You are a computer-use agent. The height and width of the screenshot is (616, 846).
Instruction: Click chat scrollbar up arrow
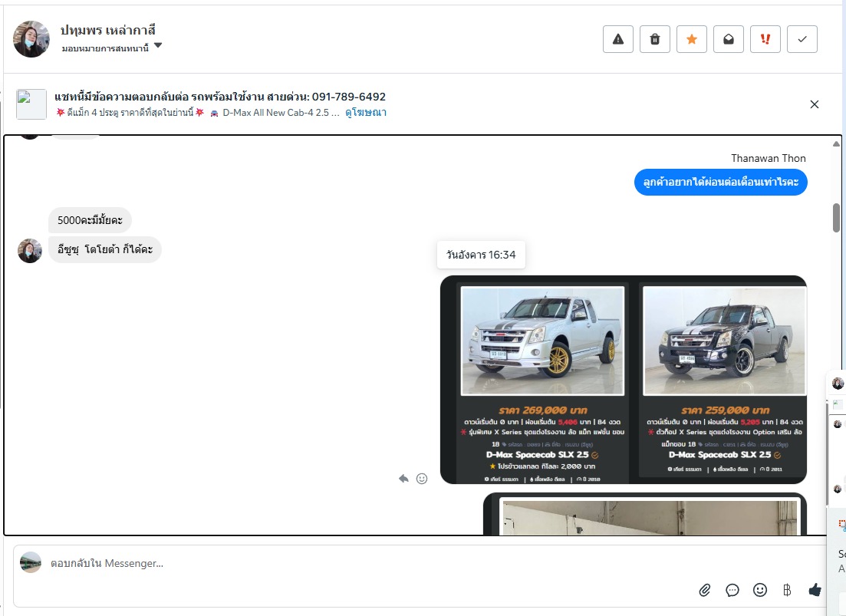836,143
